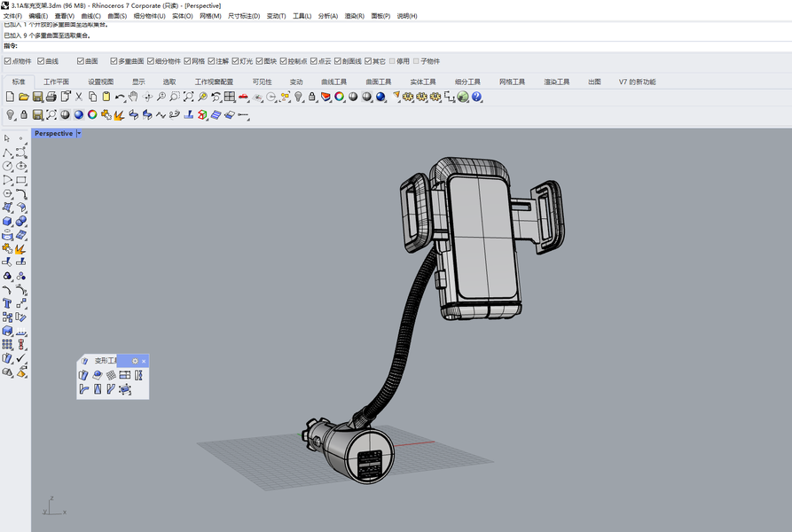Image resolution: width=792 pixels, height=532 pixels.
Task: Open the Layers panel icon
Action: [325, 97]
